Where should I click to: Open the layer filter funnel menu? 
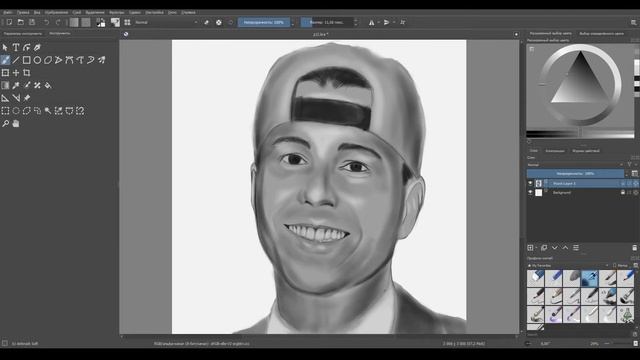tap(630, 165)
